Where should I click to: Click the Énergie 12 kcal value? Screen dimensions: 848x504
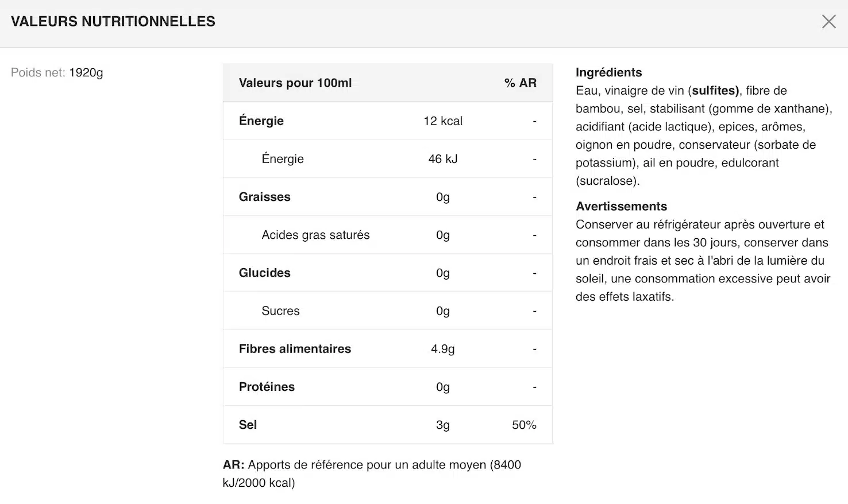(x=442, y=121)
